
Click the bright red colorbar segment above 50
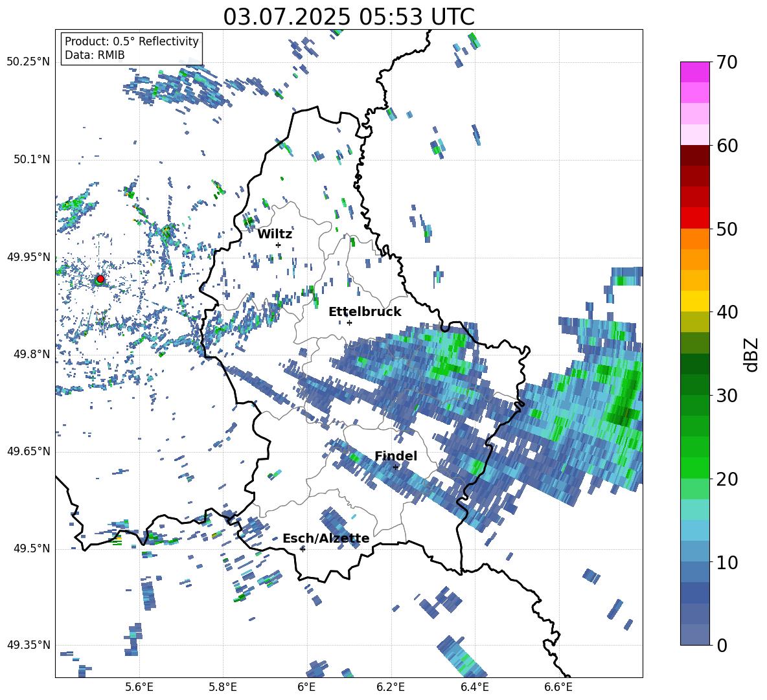pos(695,218)
